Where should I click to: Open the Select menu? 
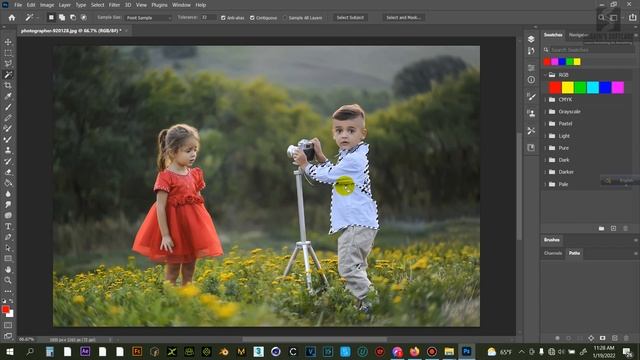click(x=98, y=5)
